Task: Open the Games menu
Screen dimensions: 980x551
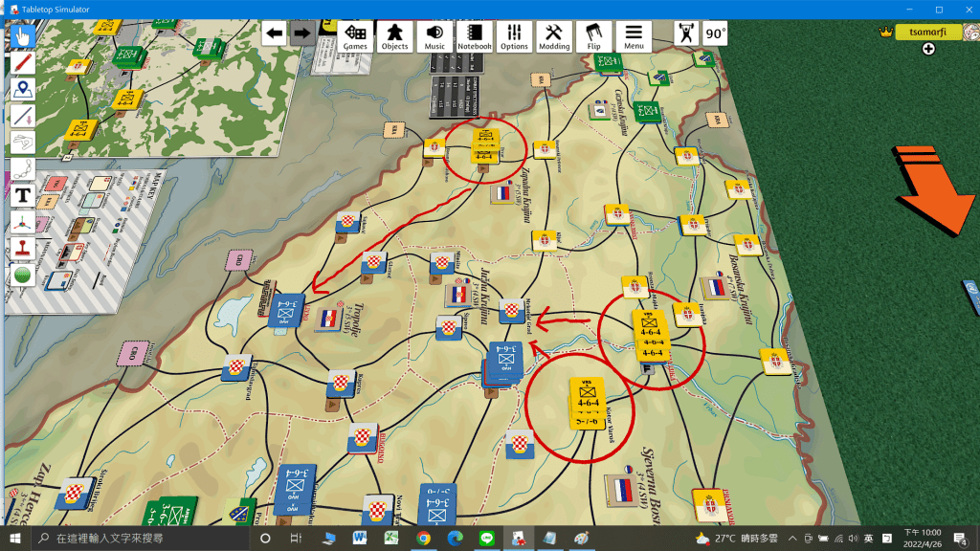Action: [x=355, y=36]
